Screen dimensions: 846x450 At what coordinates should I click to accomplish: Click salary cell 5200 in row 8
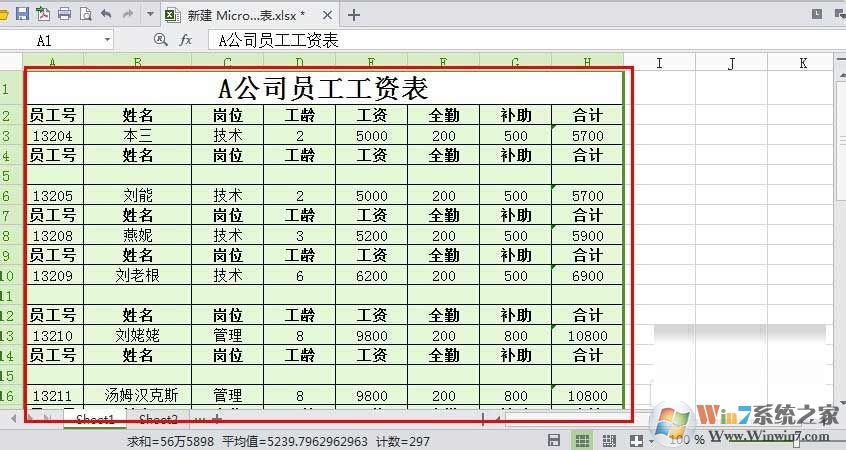click(x=371, y=235)
